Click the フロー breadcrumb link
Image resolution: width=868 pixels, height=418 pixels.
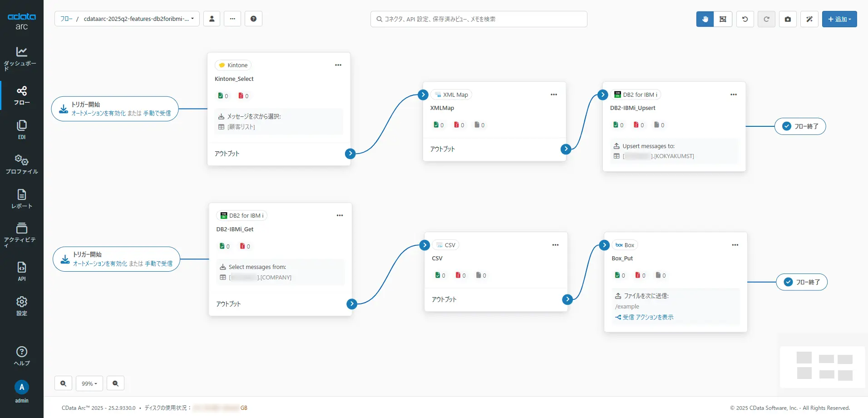coord(66,19)
